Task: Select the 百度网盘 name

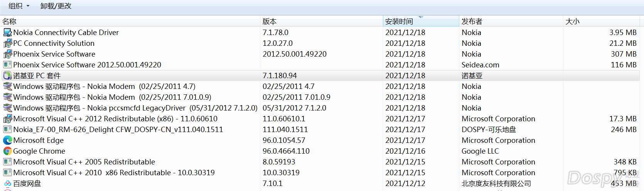Action: click(27, 183)
